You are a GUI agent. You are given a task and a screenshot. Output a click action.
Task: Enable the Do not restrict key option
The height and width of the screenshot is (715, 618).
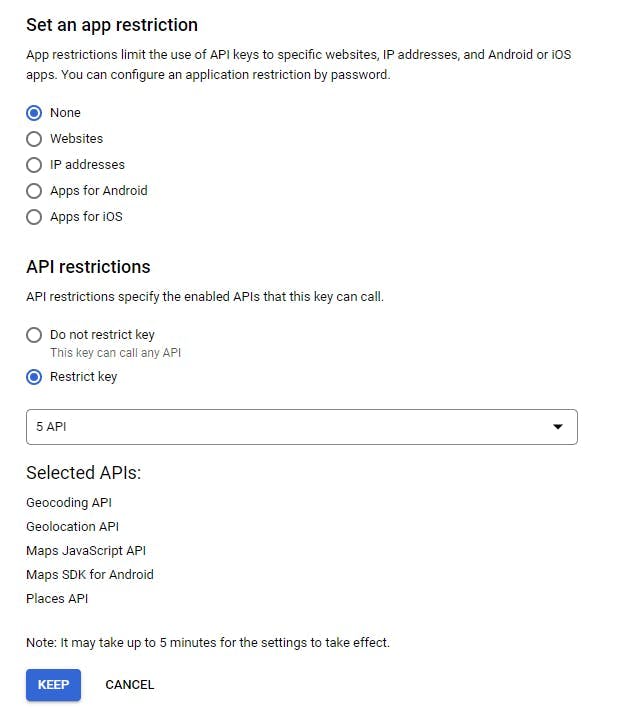[x=34, y=335]
